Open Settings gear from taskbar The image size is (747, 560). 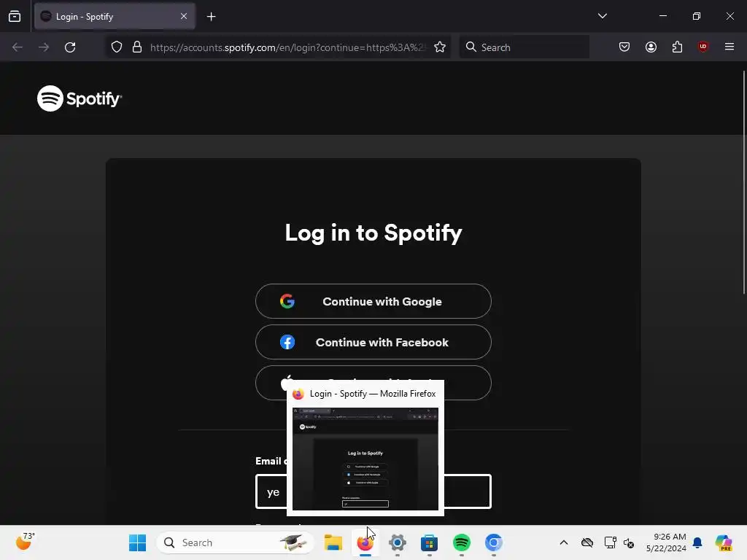tap(398, 542)
